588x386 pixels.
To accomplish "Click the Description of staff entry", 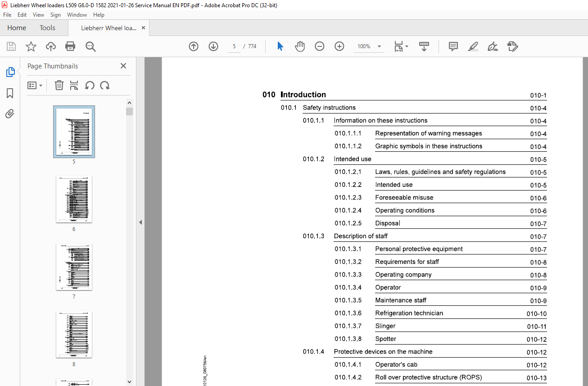I will (x=361, y=236).
